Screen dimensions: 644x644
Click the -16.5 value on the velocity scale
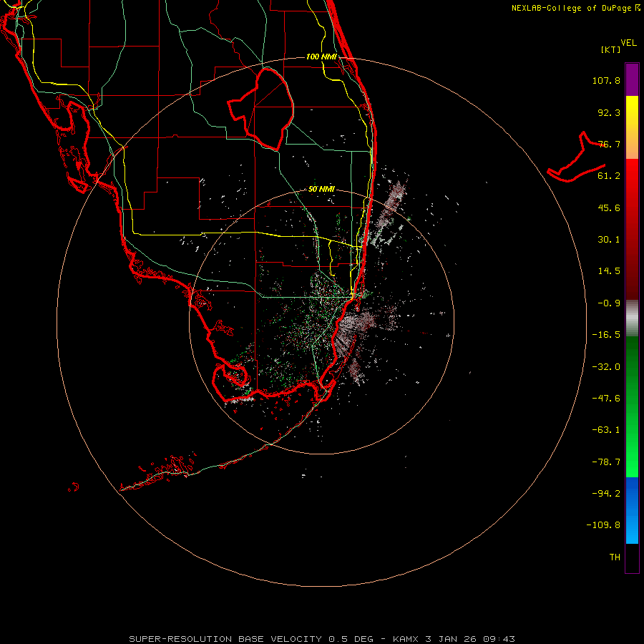606,335
